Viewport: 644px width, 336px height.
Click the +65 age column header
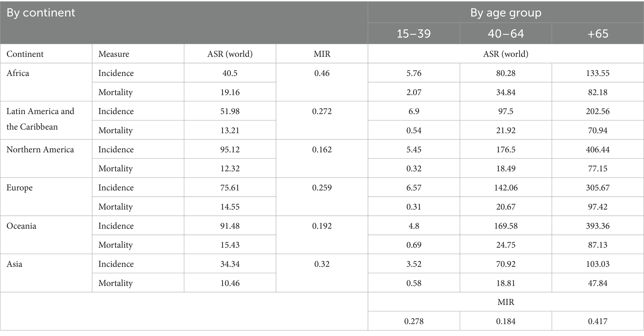coord(598,34)
